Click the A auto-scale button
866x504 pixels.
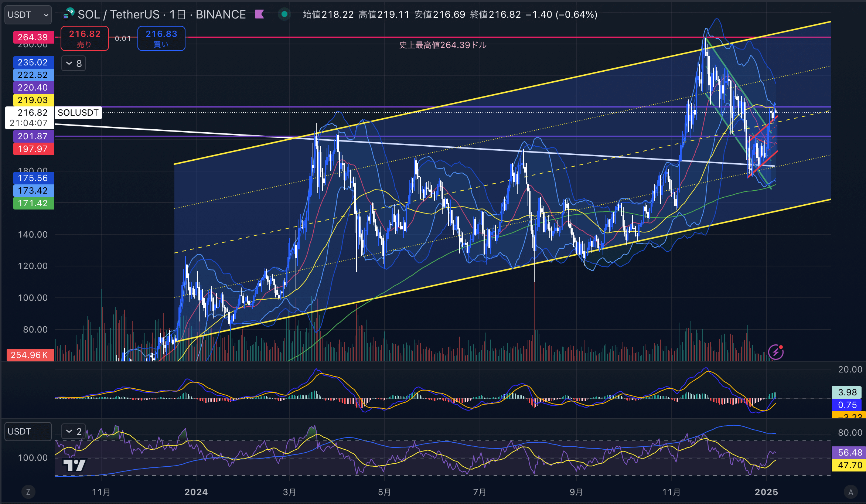click(x=851, y=492)
